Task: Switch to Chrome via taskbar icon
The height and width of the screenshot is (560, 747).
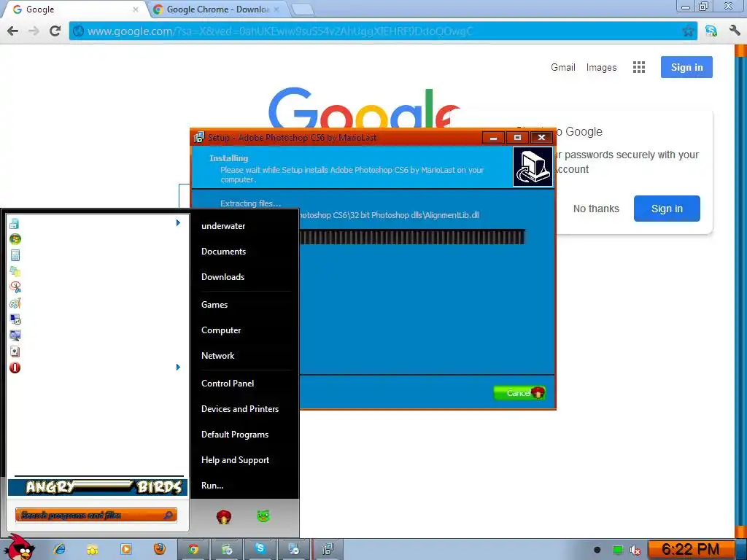Action: (193, 549)
